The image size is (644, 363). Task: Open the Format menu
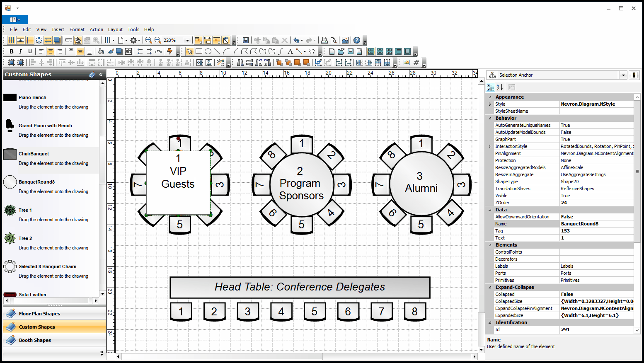77,29
